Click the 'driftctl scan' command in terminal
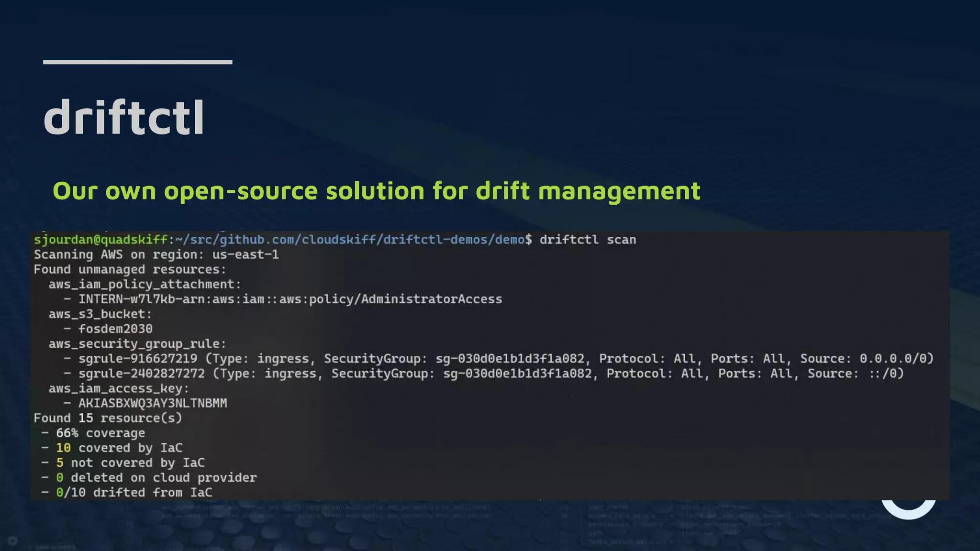This screenshot has height=551, width=980. (588, 240)
